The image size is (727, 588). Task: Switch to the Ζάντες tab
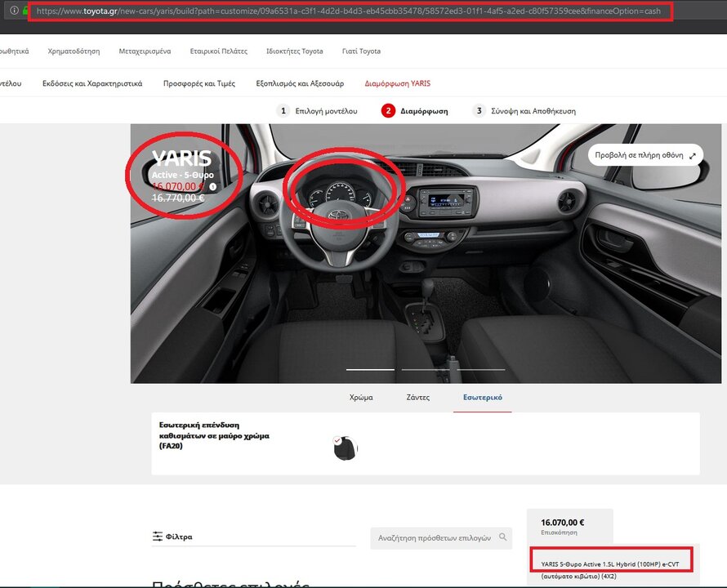tap(417, 398)
